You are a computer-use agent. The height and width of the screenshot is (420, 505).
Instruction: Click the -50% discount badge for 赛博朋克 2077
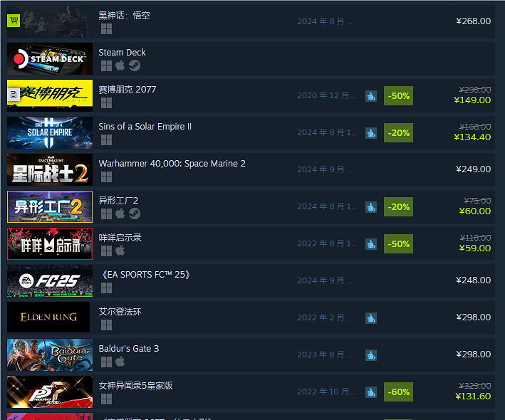click(398, 96)
